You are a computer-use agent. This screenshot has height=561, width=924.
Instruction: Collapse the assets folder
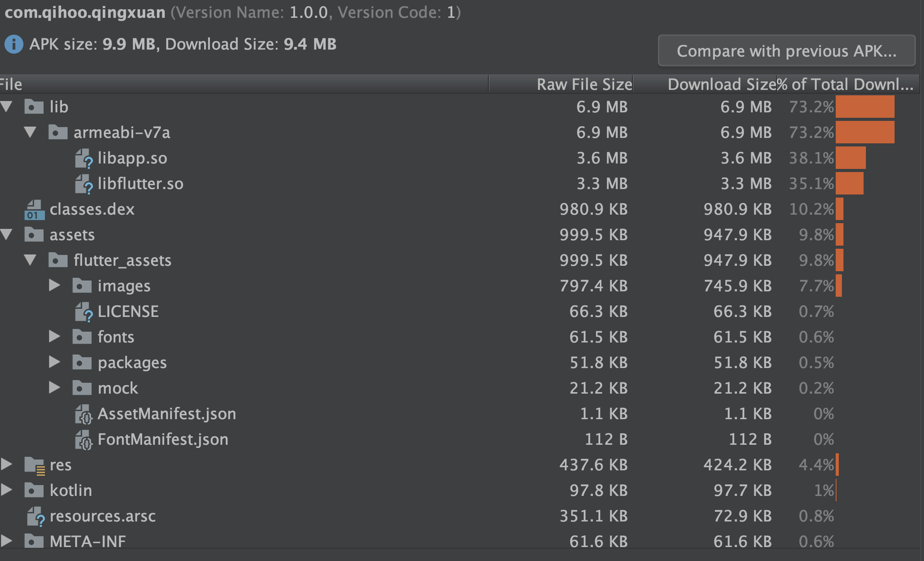click(x=7, y=234)
